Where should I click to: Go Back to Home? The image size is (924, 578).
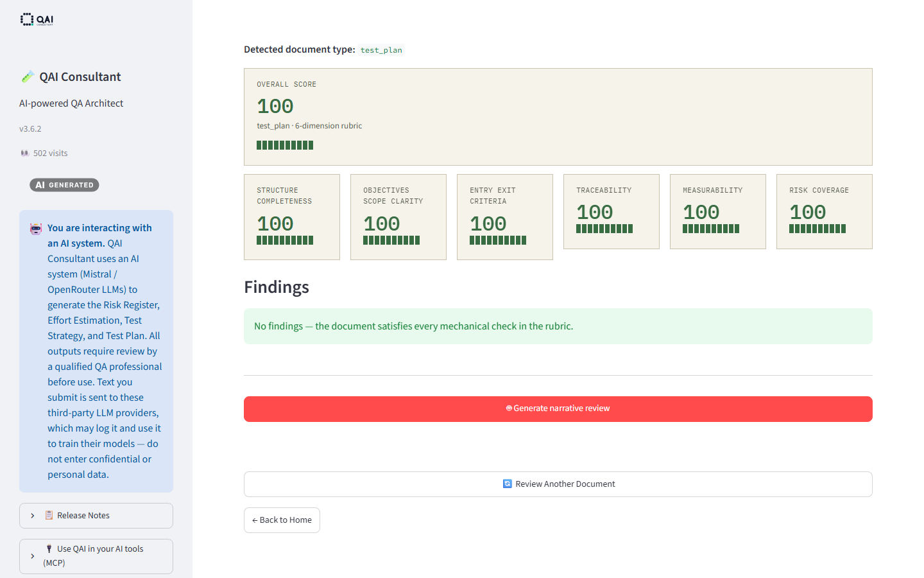point(282,520)
